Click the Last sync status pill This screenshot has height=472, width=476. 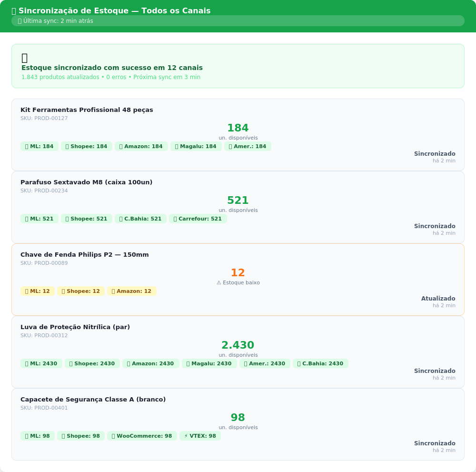click(238, 21)
